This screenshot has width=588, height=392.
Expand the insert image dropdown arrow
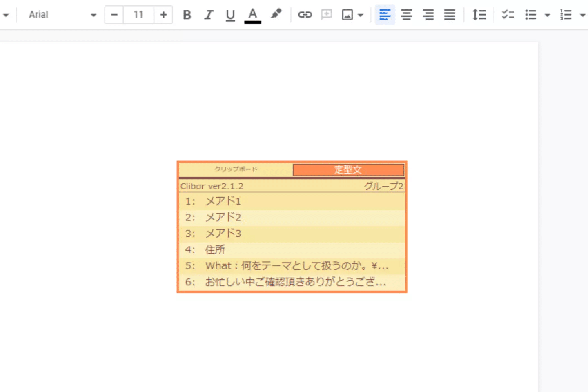click(x=360, y=16)
